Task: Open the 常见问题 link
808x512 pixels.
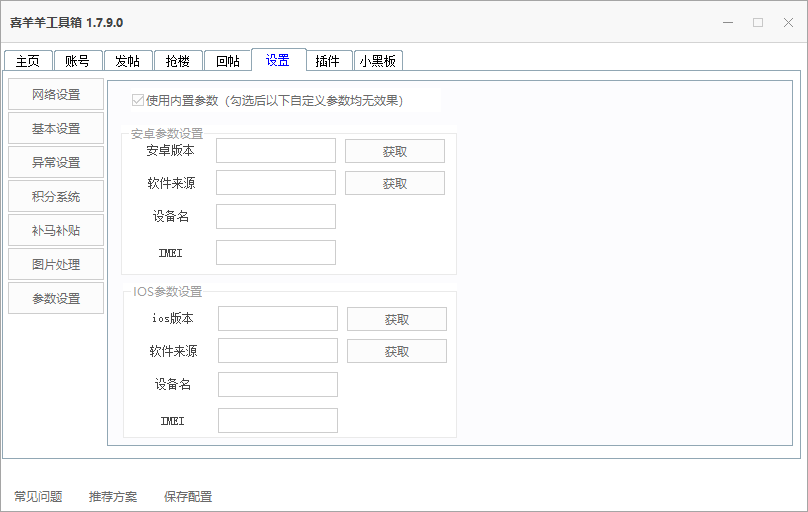Action: click(x=38, y=497)
